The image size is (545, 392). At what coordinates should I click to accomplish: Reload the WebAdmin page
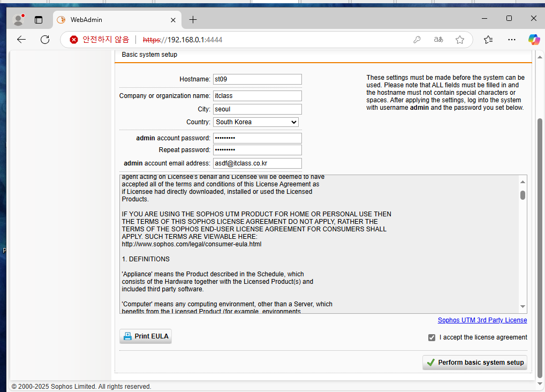45,40
